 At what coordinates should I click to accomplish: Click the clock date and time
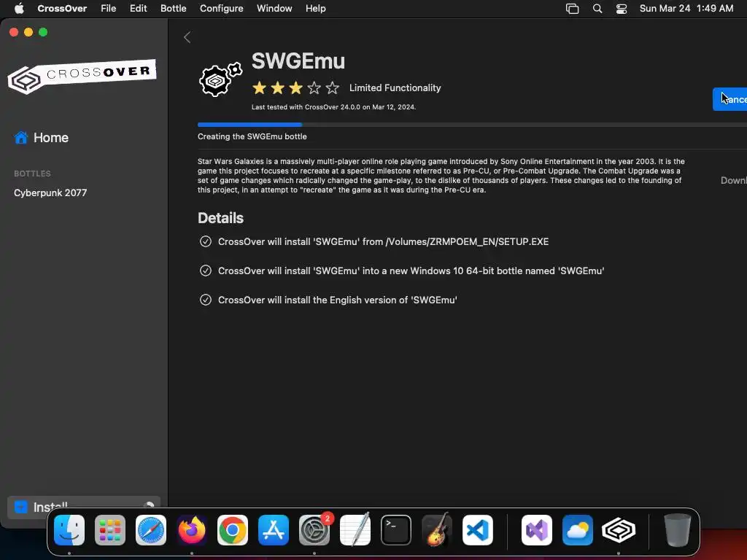(x=686, y=9)
